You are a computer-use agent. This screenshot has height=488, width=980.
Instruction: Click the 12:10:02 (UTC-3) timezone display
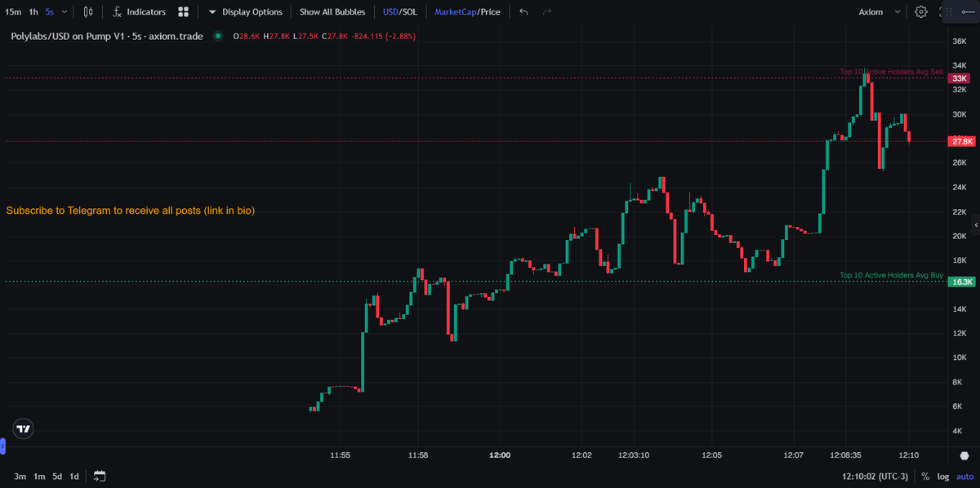(874, 476)
